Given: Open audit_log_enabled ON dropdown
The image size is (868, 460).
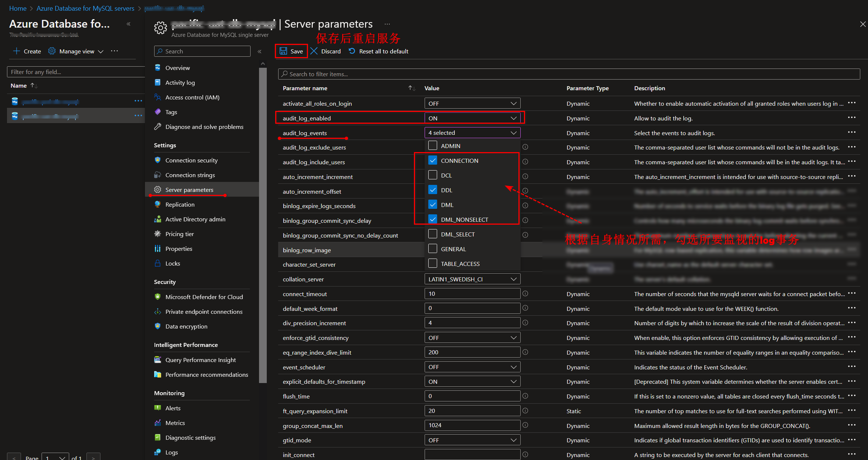Looking at the screenshot, I should (x=472, y=118).
